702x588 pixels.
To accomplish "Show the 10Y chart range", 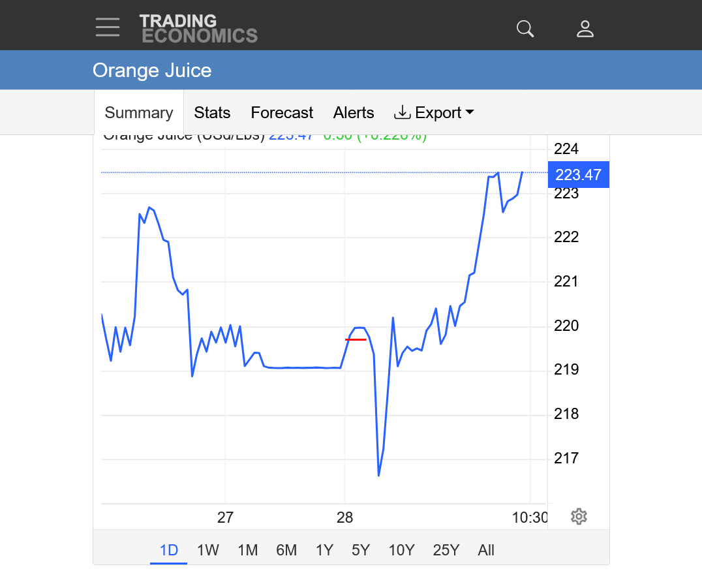I will 401,550.
